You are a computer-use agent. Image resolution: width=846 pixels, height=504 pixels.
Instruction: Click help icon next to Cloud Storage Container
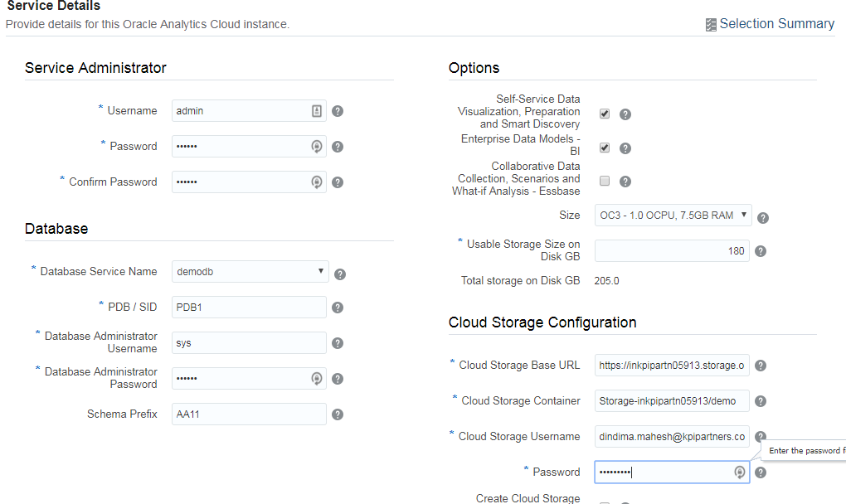click(761, 401)
